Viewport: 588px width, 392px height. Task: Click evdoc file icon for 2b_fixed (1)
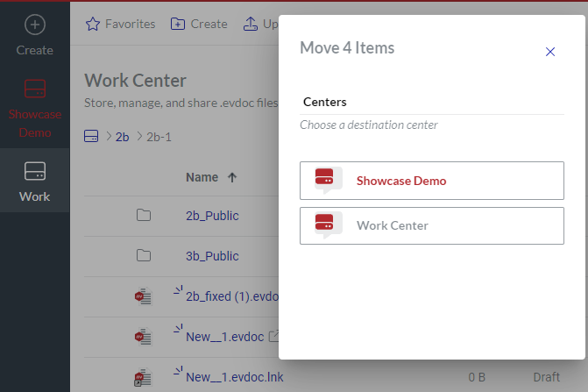click(143, 296)
